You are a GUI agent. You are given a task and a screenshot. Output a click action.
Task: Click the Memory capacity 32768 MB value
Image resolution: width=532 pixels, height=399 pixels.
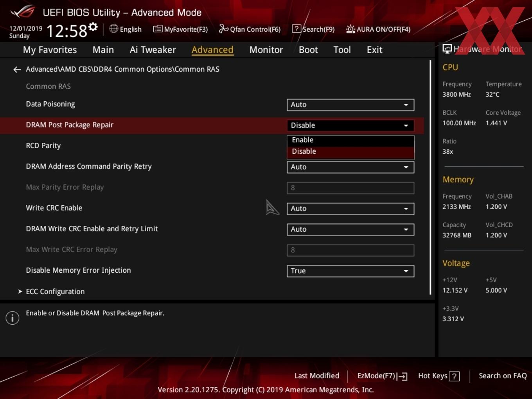[457, 235]
